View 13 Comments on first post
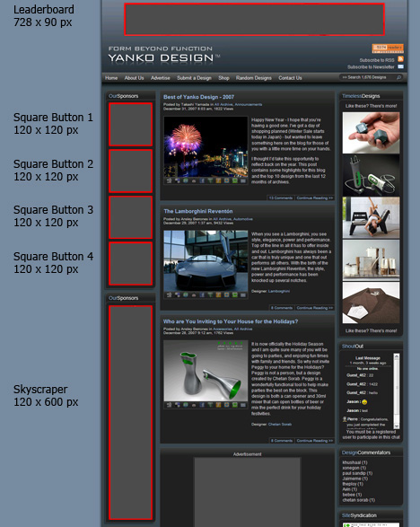This screenshot has height=527, width=420. 281,198
